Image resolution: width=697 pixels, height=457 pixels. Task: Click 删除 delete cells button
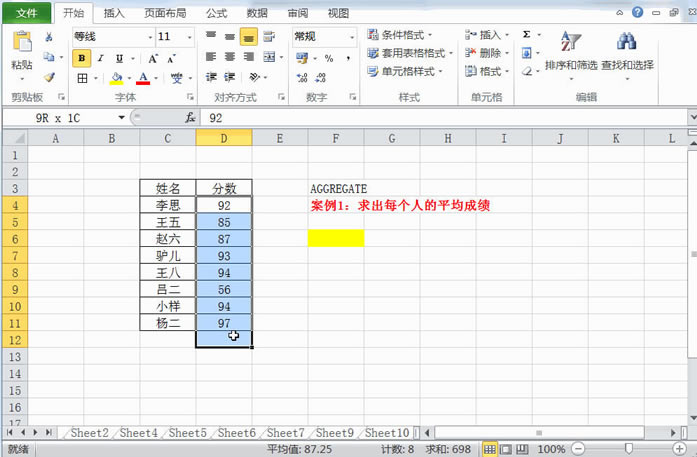[x=487, y=53]
